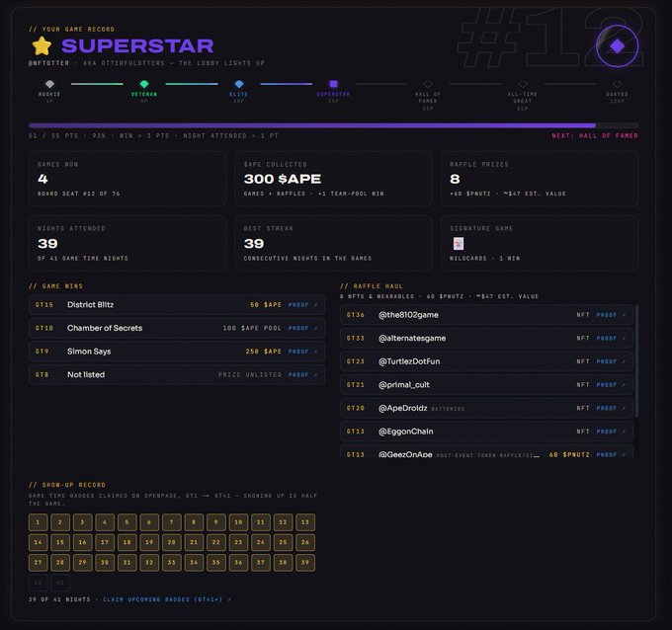Click show-up badge number 20
Screen dimensions: 672x630
click(171, 542)
